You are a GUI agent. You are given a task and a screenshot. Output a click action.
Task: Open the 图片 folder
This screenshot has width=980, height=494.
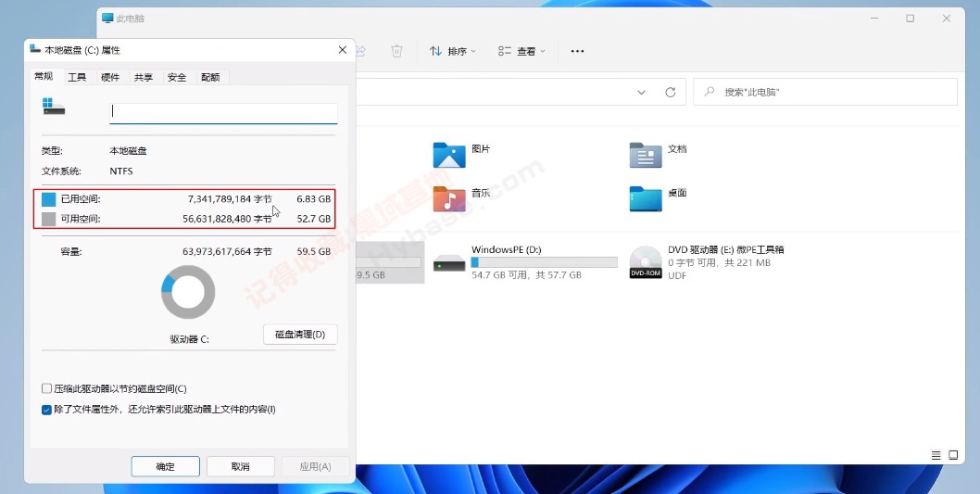[x=462, y=155]
